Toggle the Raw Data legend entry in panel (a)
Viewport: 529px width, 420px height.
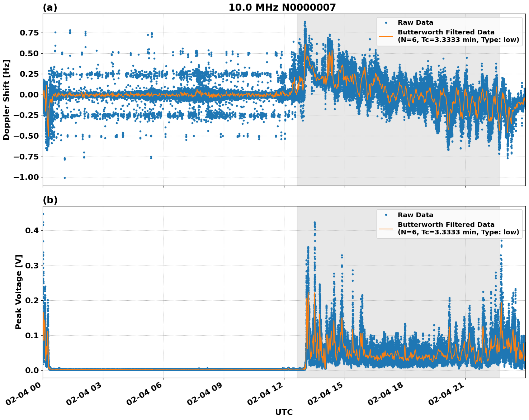pos(415,23)
